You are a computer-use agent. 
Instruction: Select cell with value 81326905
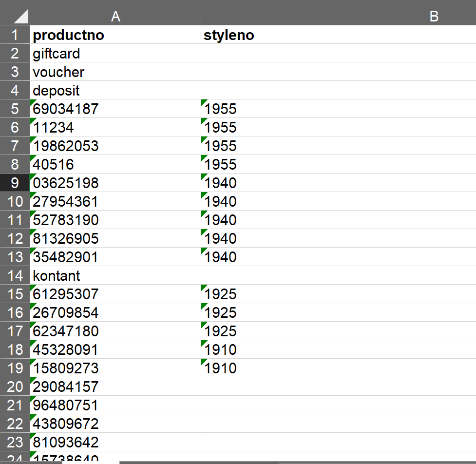point(115,238)
